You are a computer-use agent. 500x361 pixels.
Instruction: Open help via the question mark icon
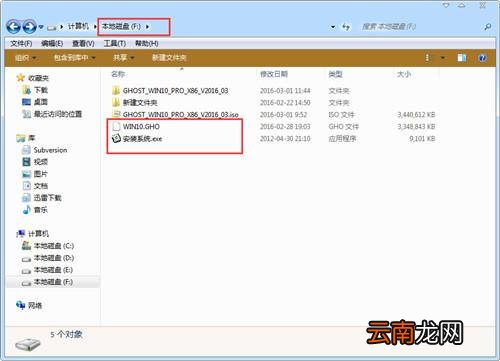482,58
